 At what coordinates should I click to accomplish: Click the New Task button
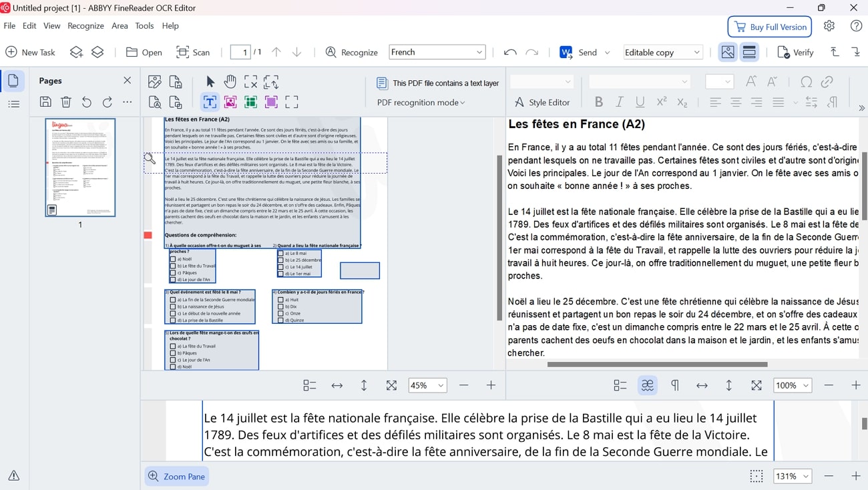[31, 52]
